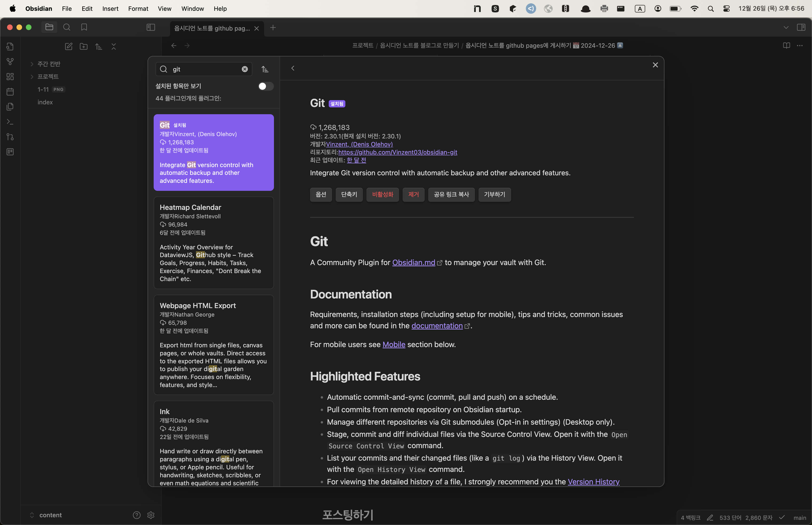Open the canvas ribbon icon
Screen dimensions: 812x525
click(x=10, y=76)
